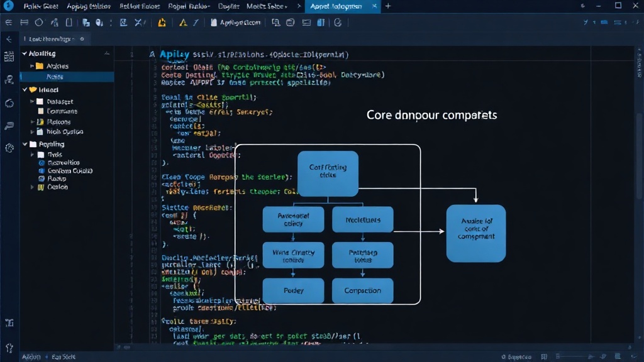Click the blue book-like panels toolbar icon
Viewport: 644px width, 362px height.
pyautogui.click(x=321, y=23)
